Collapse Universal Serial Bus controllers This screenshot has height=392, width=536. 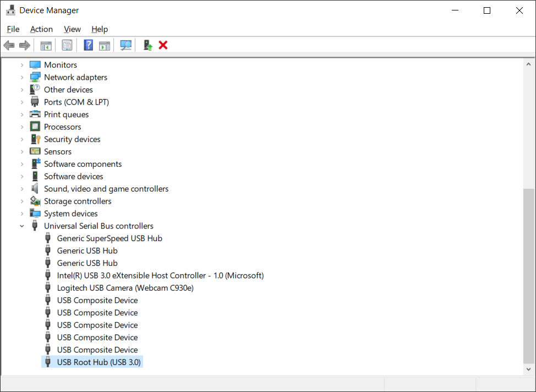[22, 226]
